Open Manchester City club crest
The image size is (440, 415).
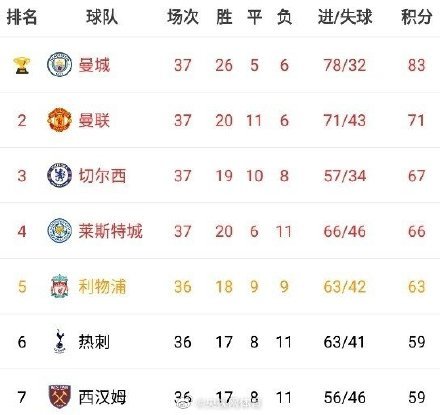60,64
